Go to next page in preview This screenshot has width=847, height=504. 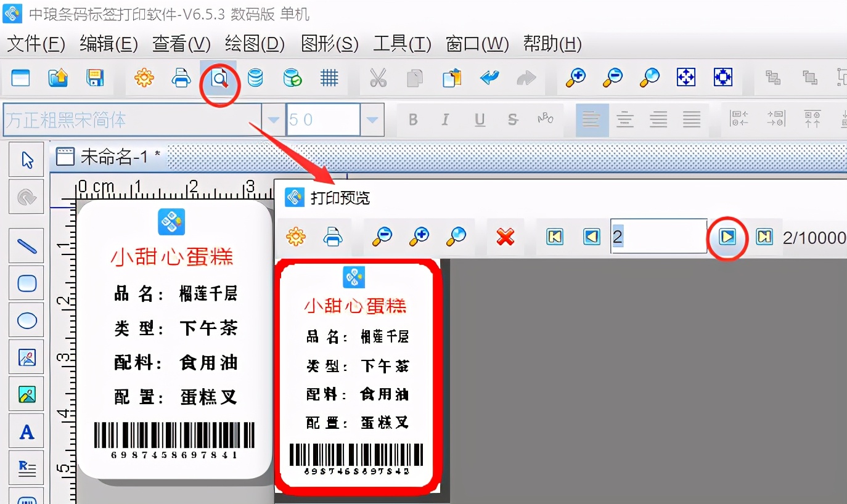[727, 237]
